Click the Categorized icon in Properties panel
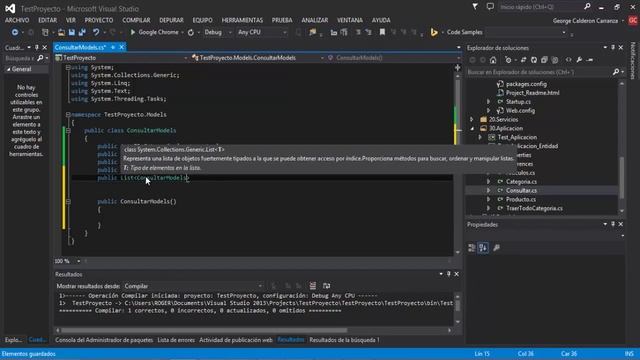This screenshot has width=640, height=360. (472, 248)
